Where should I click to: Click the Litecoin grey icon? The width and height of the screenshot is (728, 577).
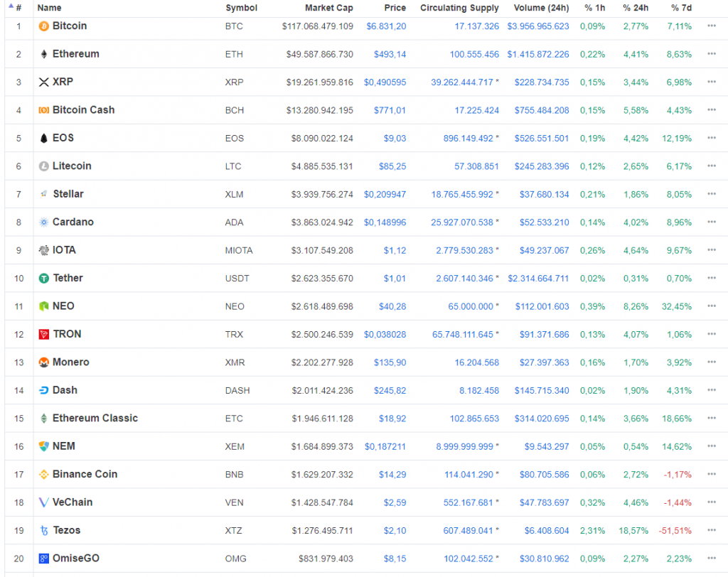coord(43,166)
